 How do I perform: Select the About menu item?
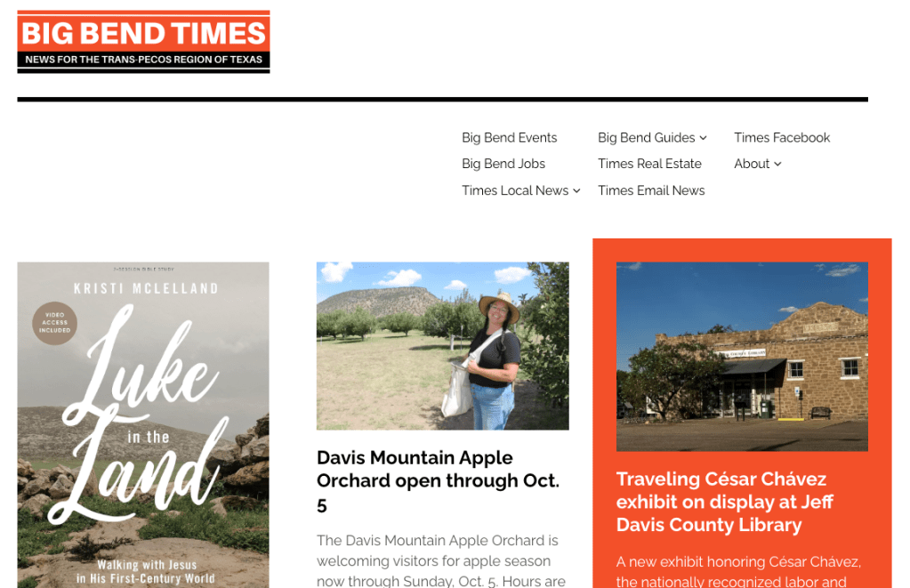click(752, 164)
